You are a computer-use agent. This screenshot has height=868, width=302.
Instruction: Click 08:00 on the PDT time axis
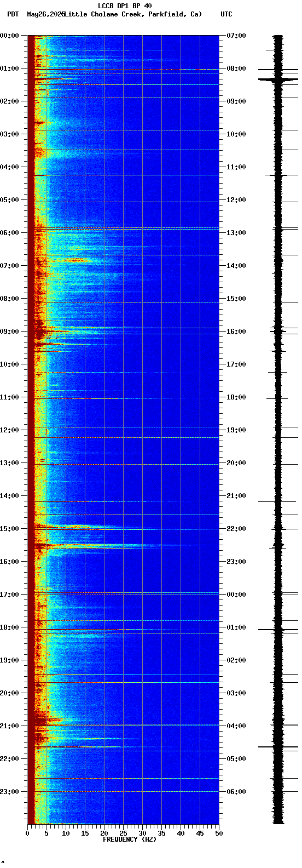[x=10, y=299]
